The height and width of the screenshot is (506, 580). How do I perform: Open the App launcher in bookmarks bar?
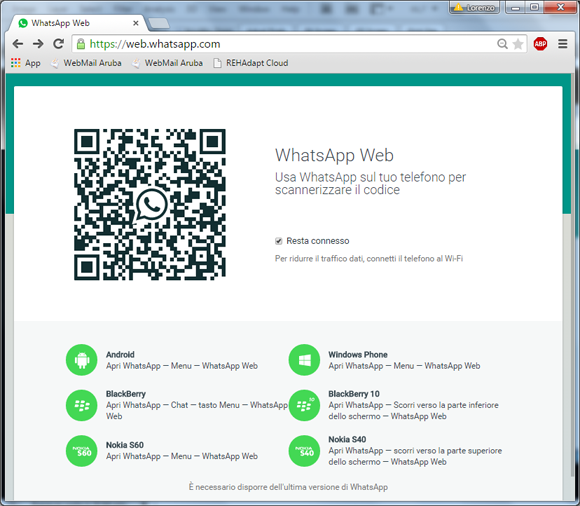tap(26, 63)
